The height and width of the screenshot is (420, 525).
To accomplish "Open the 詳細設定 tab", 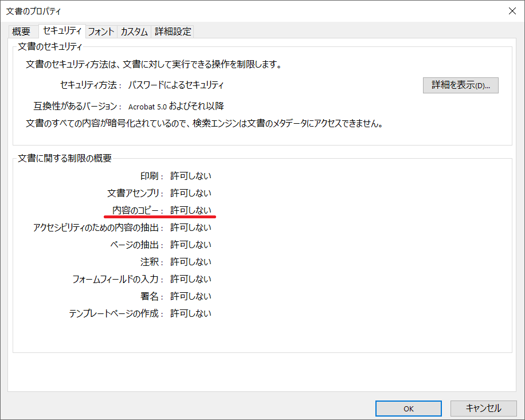I will (x=173, y=32).
